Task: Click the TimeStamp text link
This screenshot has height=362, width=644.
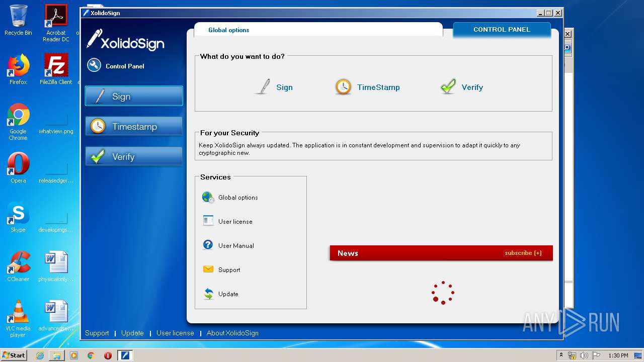Action: click(378, 87)
